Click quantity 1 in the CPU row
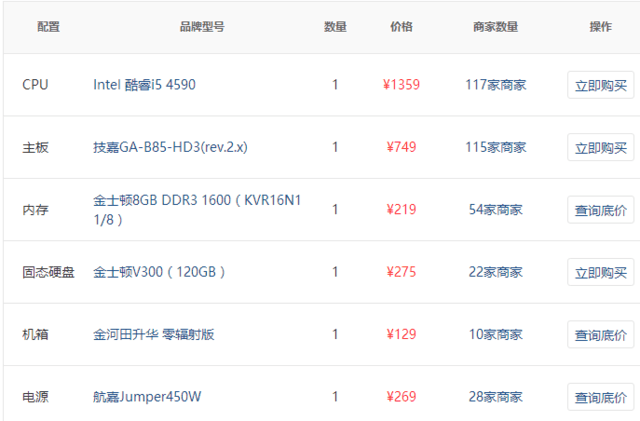 (x=335, y=85)
